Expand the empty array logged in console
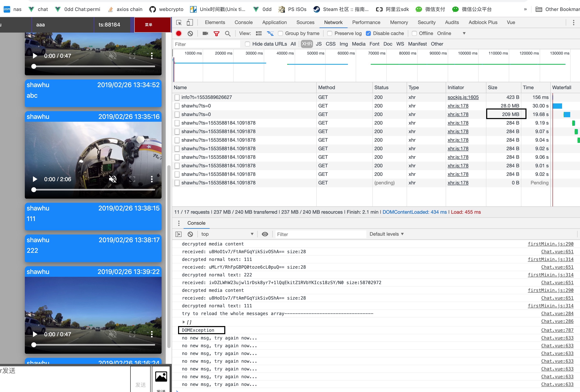This screenshot has width=580, height=392. pos(184,322)
